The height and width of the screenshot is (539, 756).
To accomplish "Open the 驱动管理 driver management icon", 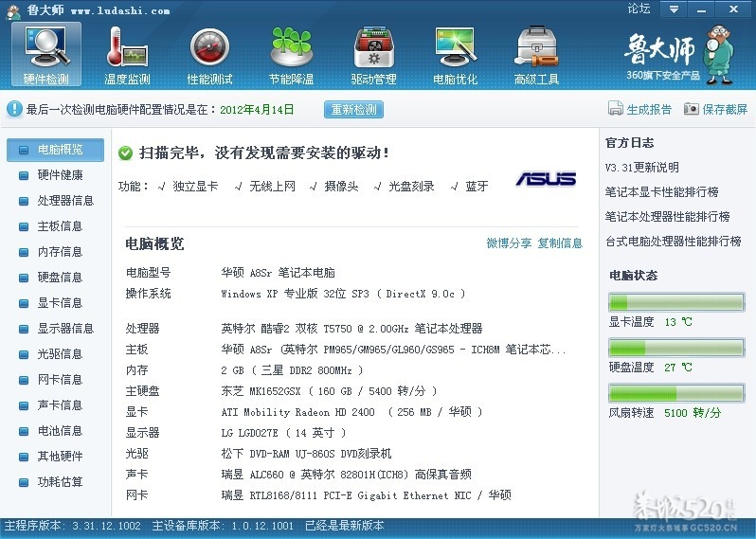I will point(373,55).
